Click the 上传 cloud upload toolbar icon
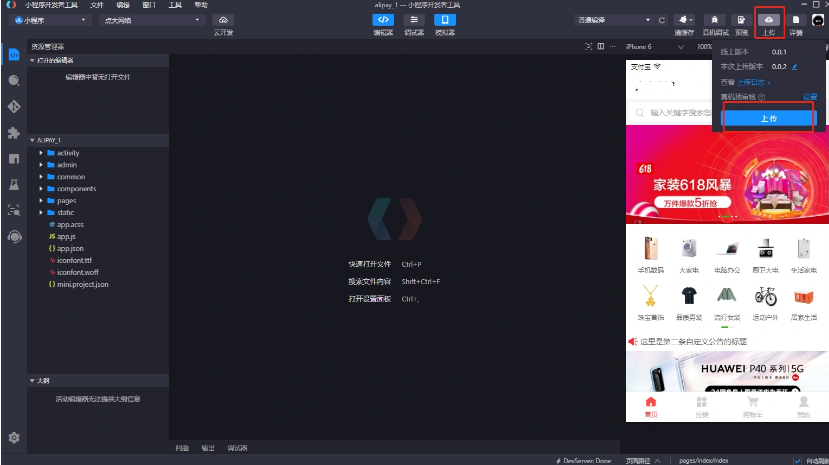Image resolution: width=829 pixels, height=465 pixels. [x=769, y=20]
